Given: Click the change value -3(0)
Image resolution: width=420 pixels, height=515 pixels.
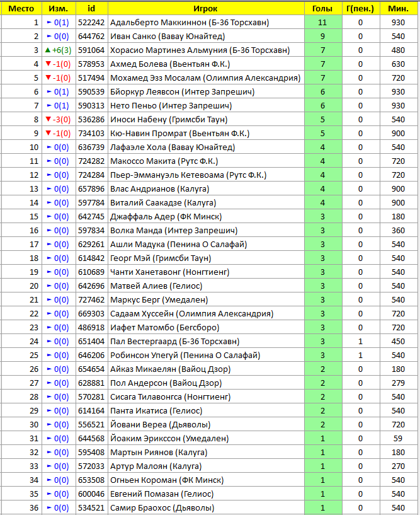Looking at the screenshot, I should point(62,120).
